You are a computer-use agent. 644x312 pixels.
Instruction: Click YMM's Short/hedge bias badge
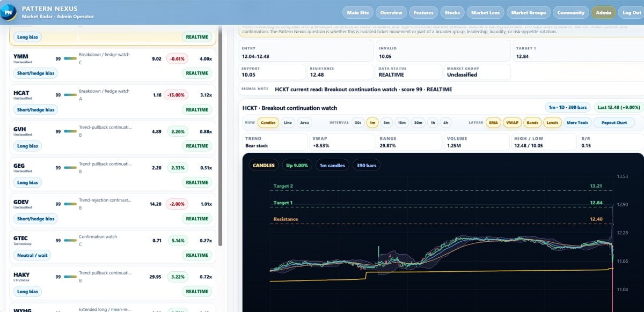pyautogui.click(x=35, y=73)
